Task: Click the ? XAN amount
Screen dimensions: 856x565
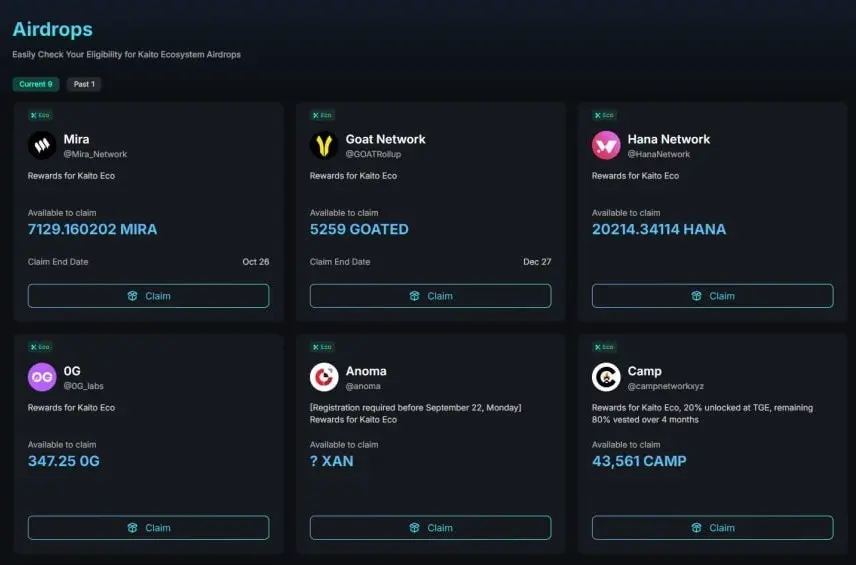Action: (x=331, y=461)
